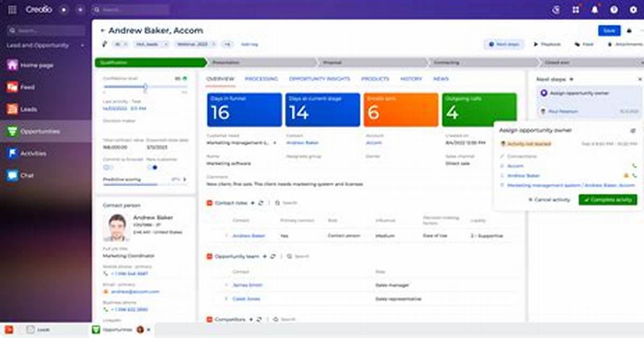Select the Presentation stage in progress bar
Viewport: 644px width, 338px height.
[262, 62]
